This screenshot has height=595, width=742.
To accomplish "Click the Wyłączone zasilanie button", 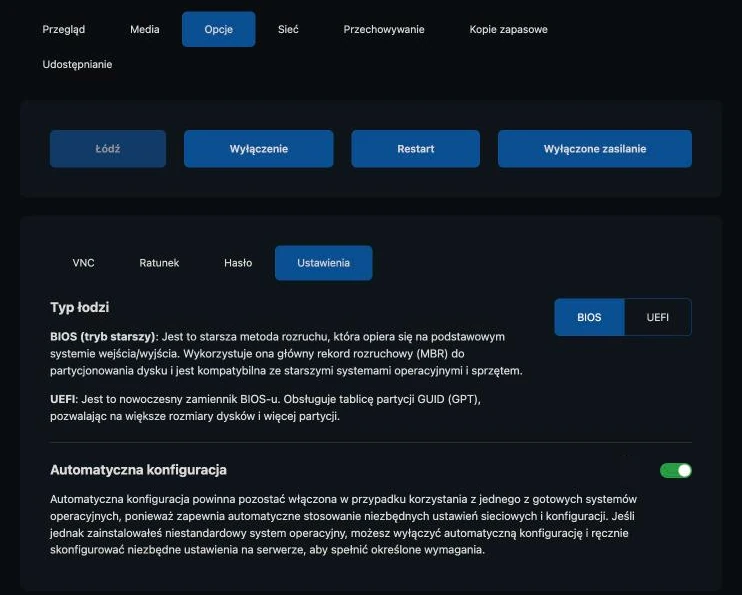I will (595, 149).
